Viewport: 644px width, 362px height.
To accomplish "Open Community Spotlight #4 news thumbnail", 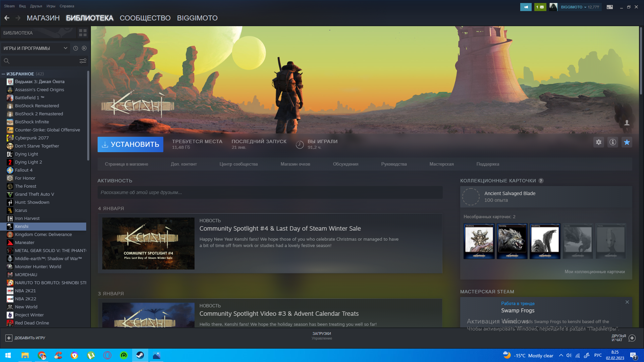I will pos(148,244).
